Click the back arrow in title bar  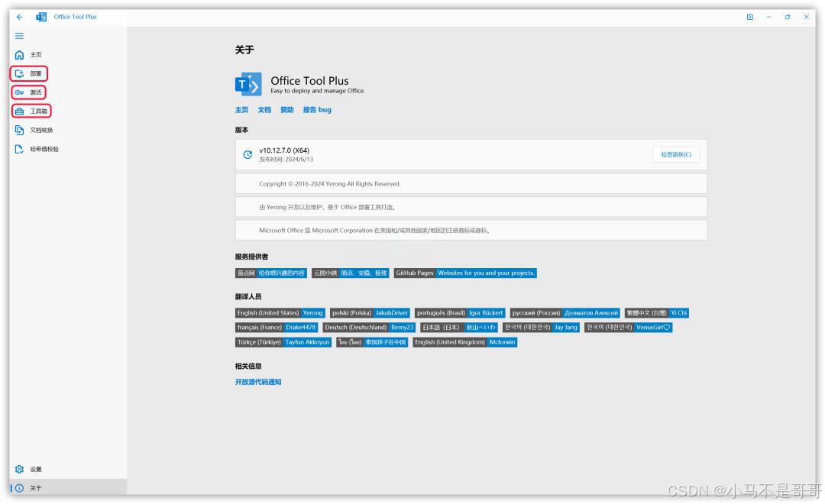pyautogui.click(x=19, y=17)
